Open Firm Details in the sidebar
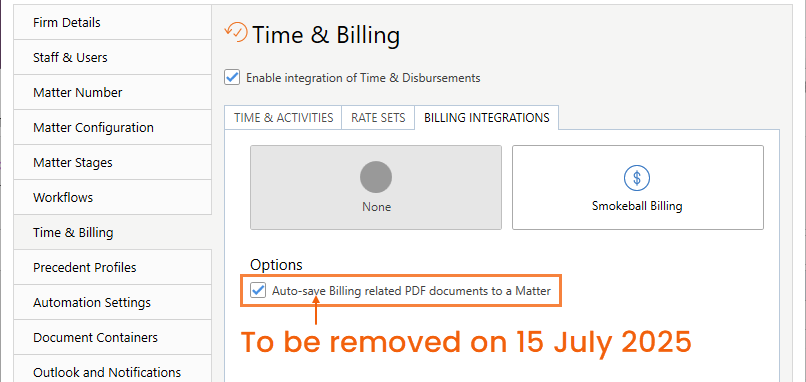 pyautogui.click(x=113, y=23)
